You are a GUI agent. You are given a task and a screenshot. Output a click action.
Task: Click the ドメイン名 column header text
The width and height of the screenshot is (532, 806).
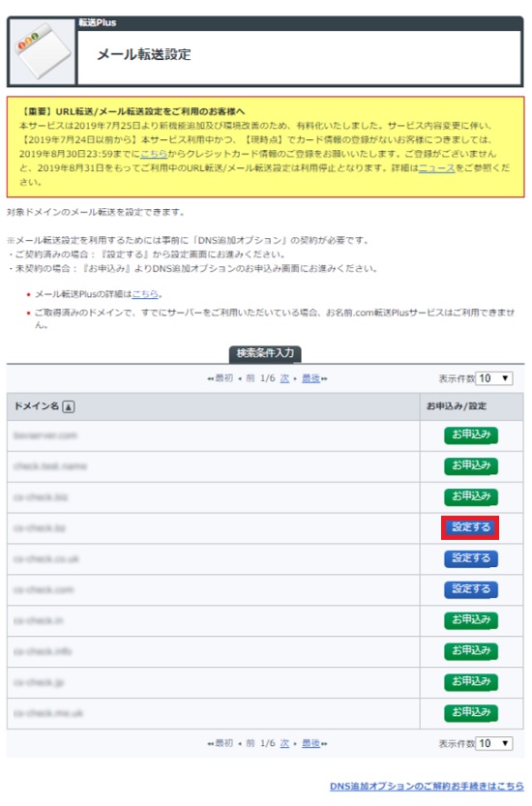(36, 406)
